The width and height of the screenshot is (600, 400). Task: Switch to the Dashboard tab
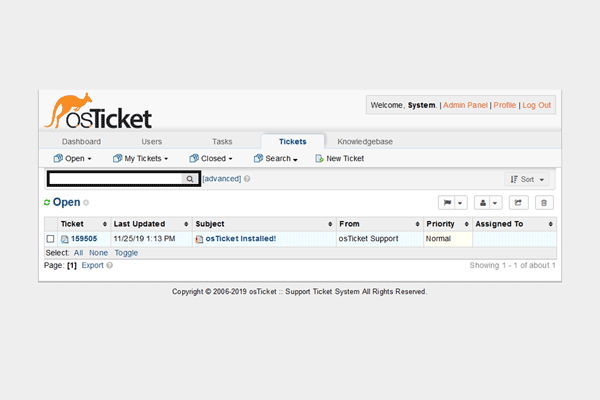tap(81, 142)
